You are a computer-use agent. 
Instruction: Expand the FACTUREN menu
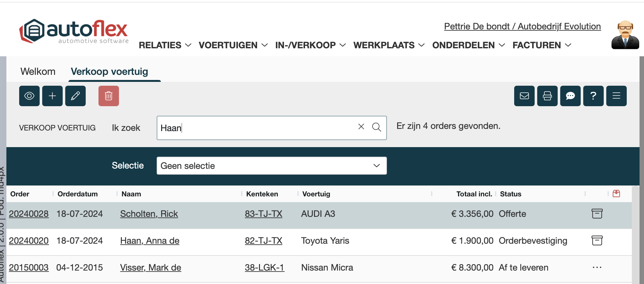[542, 45]
